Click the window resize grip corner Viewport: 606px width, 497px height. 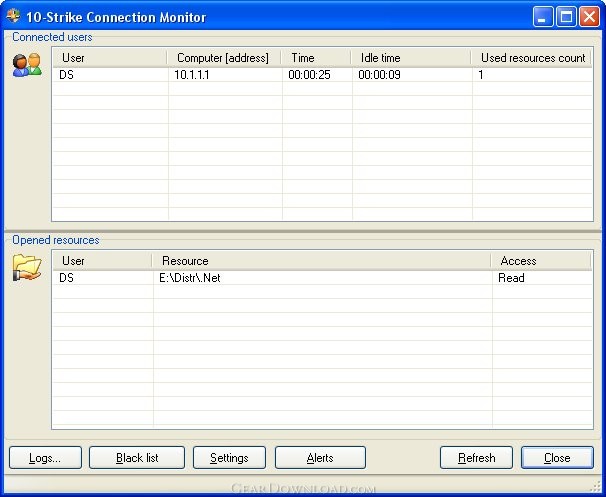[x=596, y=488]
